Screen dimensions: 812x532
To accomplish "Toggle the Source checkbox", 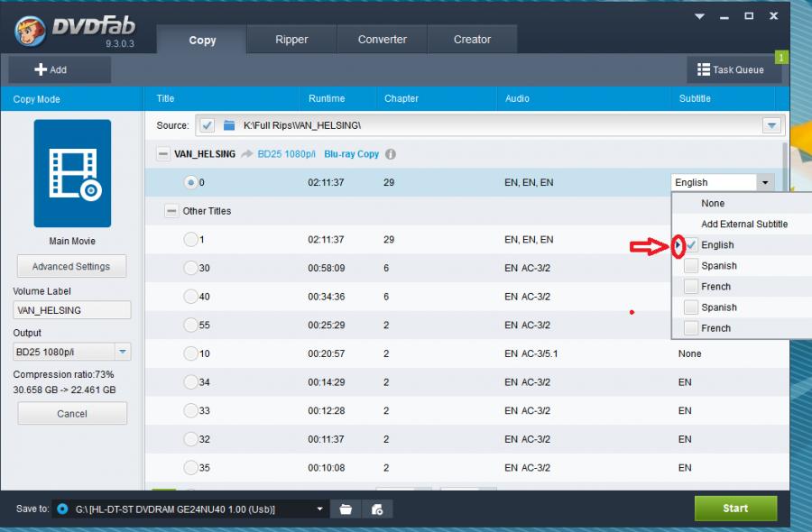I will [208, 125].
